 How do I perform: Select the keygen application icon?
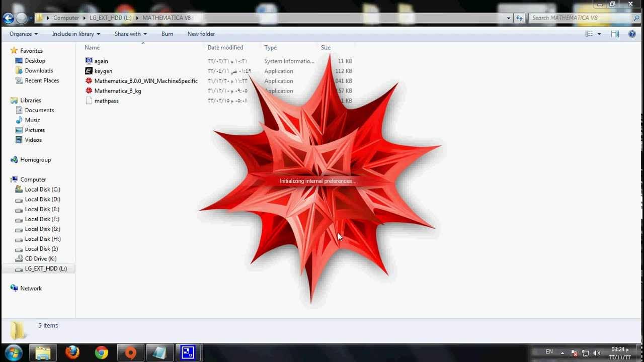click(89, 71)
